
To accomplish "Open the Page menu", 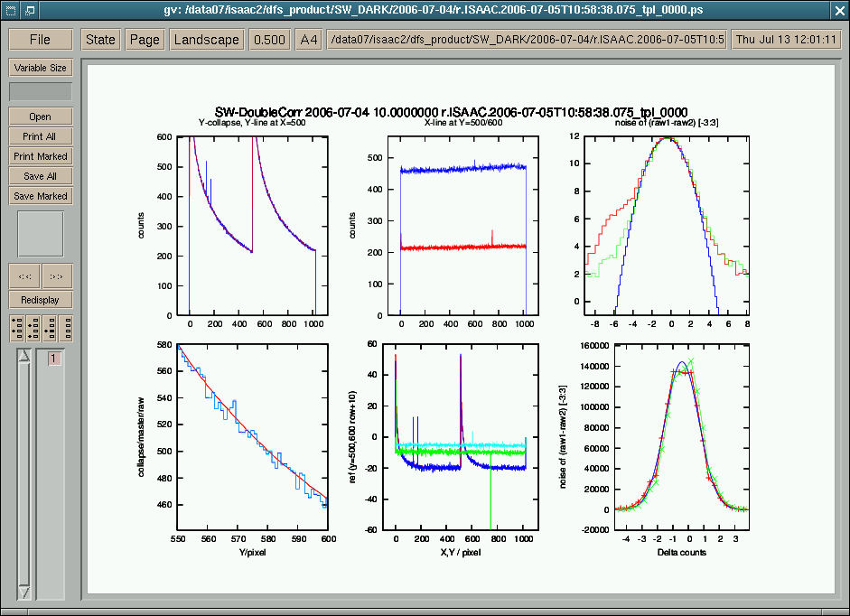I will [145, 40].
